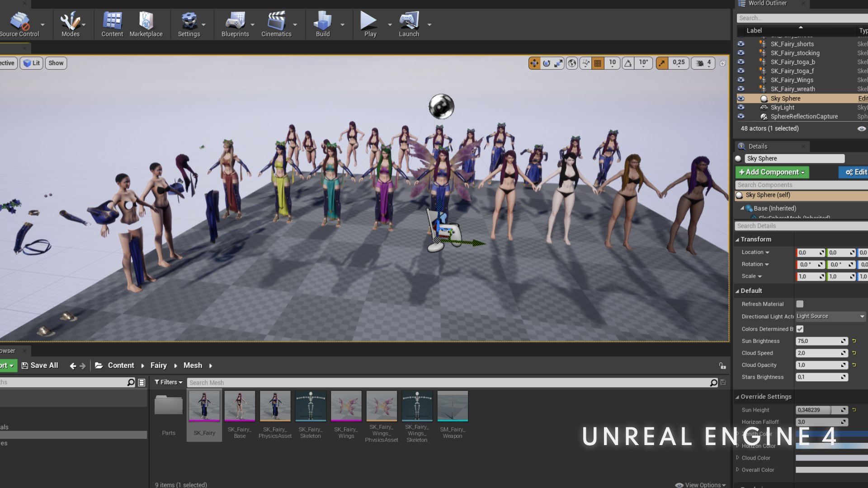Open the Modes toolbar icon
Screen dimensions: 868x488
(71, 24)
